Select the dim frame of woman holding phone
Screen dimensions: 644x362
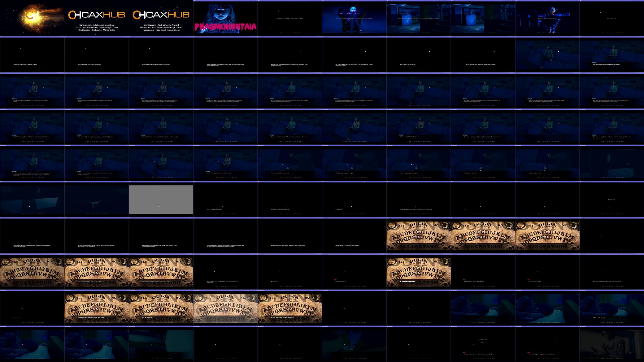pyautogui.click(x=612, y=344)
